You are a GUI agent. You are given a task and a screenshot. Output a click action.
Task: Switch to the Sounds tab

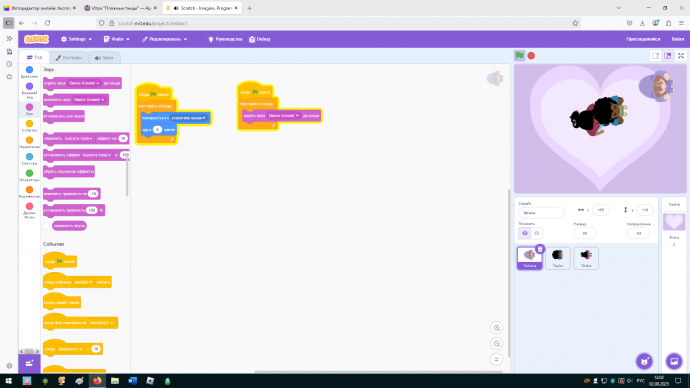[x=104, y=58]
